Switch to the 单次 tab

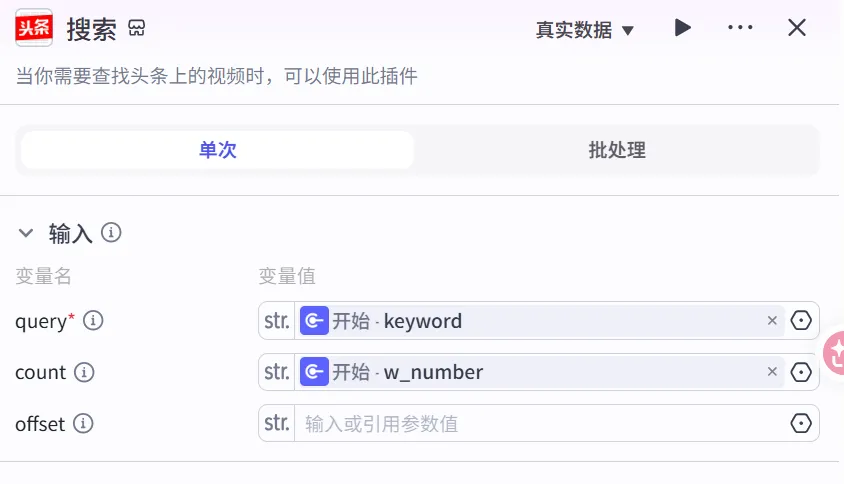tap(217, 150)
